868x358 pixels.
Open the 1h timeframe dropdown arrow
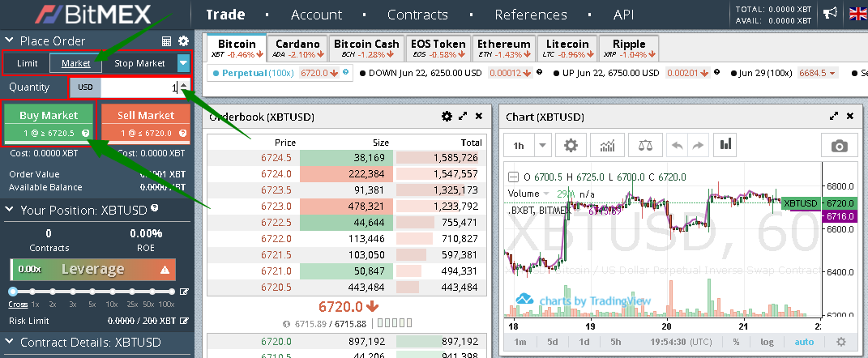coord(542,146)
